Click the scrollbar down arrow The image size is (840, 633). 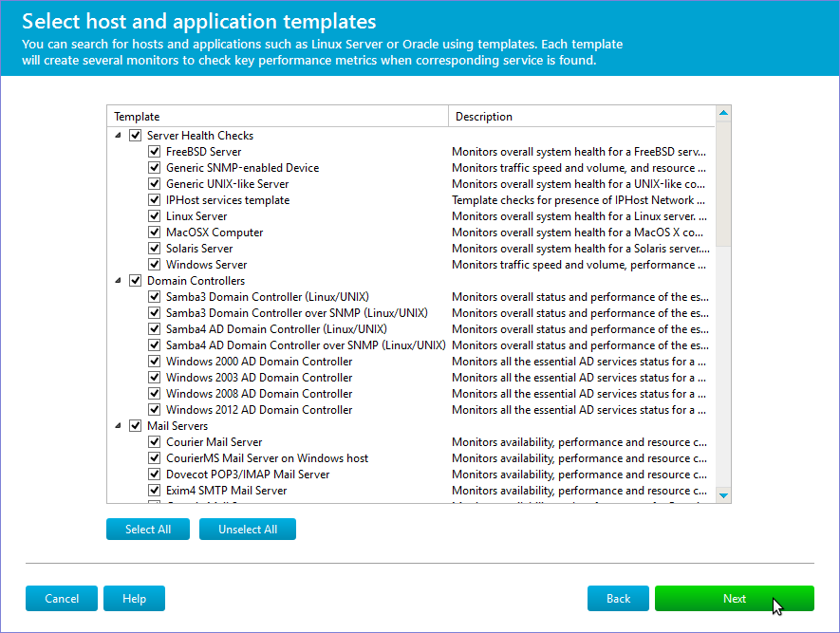point(724,495)
